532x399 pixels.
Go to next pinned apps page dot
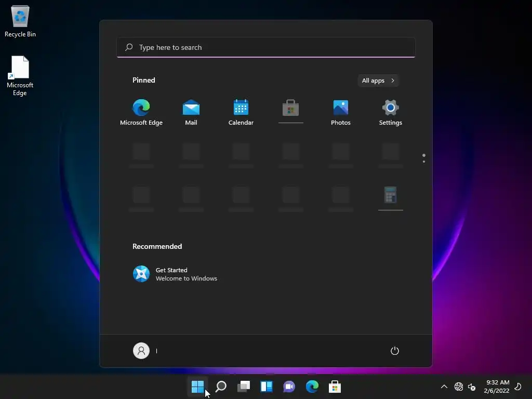424,162
